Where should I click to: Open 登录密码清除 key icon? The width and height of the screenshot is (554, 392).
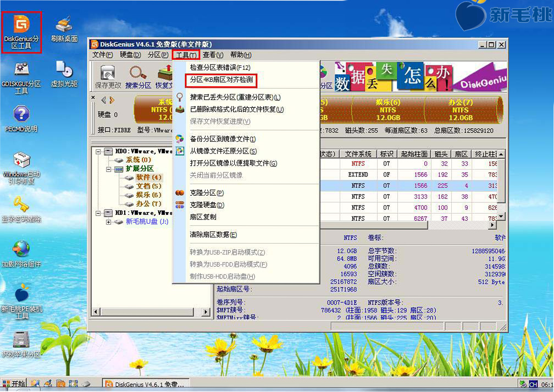[x=21, y=209]
